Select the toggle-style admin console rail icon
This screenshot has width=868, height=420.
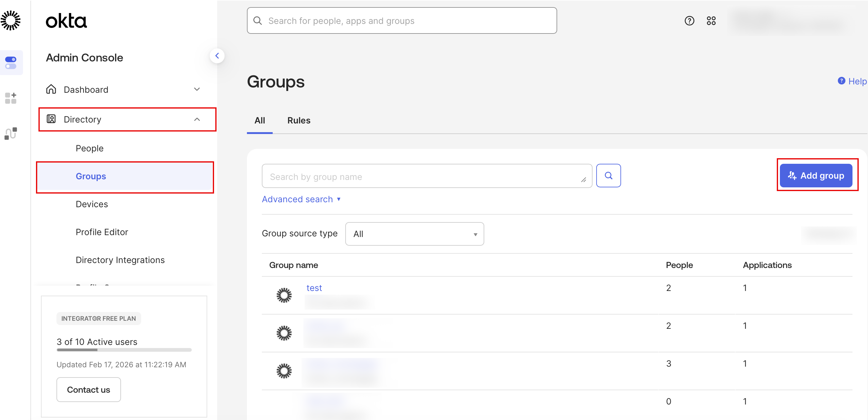pos(11,63)
